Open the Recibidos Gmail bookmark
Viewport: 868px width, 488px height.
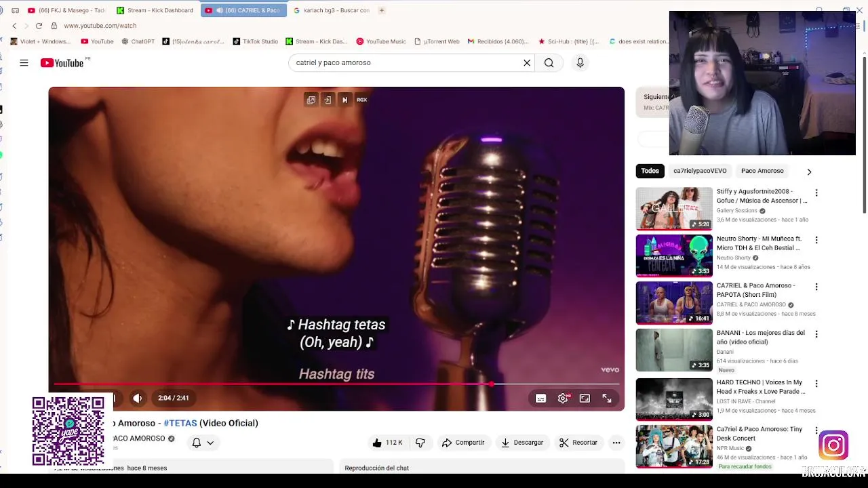click(x=498, y=41)
